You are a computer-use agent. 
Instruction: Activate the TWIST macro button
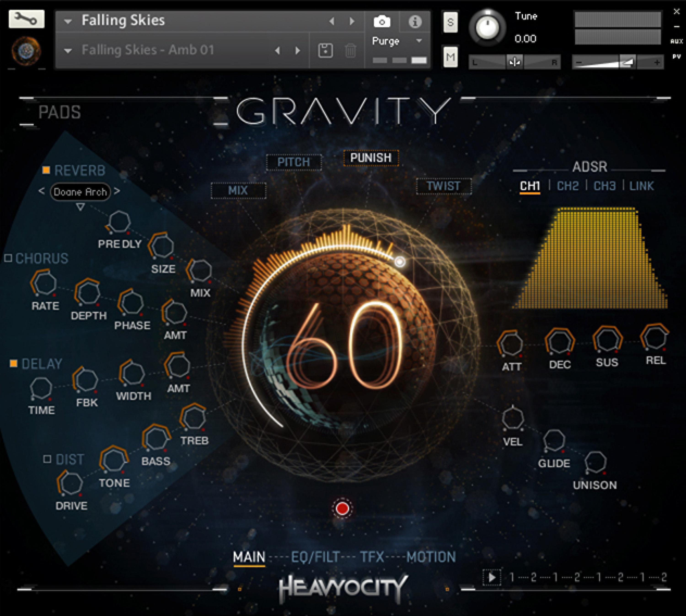(x=444, y=186)
